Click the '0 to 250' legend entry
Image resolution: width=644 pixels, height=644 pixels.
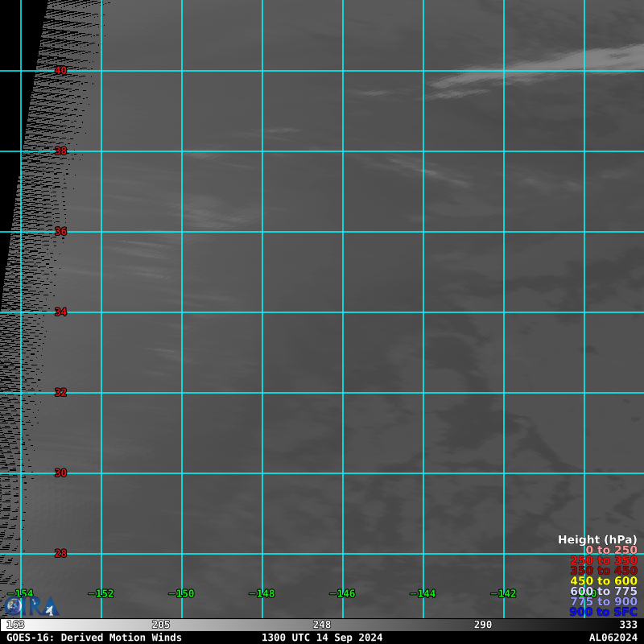[612, 550]
